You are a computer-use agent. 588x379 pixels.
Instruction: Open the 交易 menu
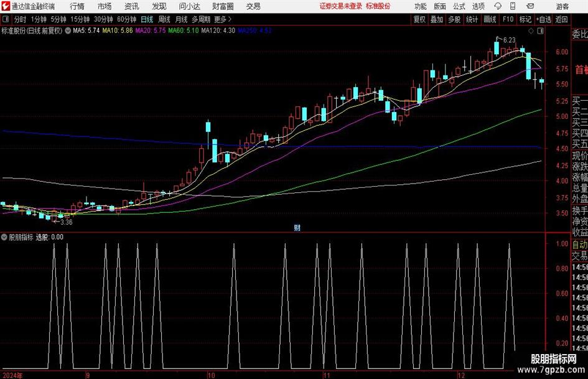pos(253,6)
